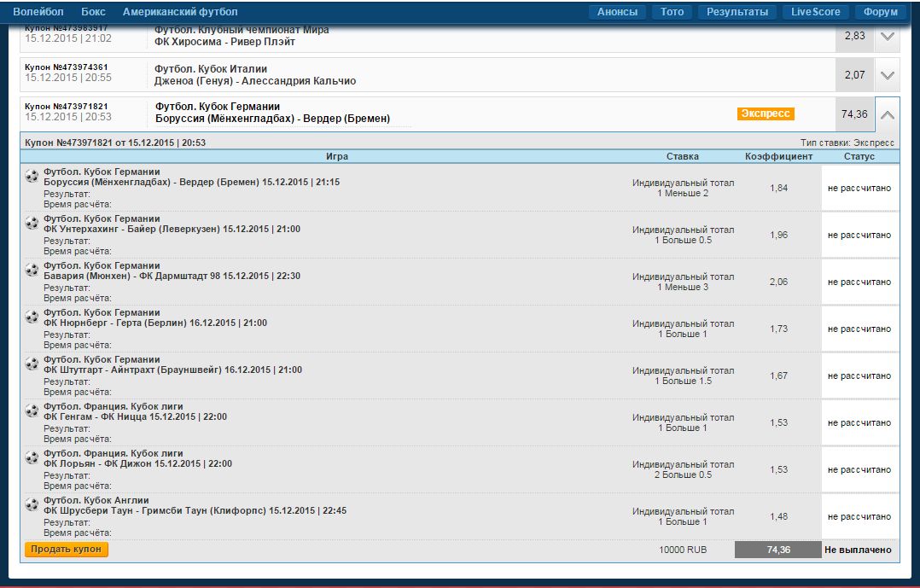Click stake amount 10000 RUB
Screen dimensions: 920x588
(683, 550)
